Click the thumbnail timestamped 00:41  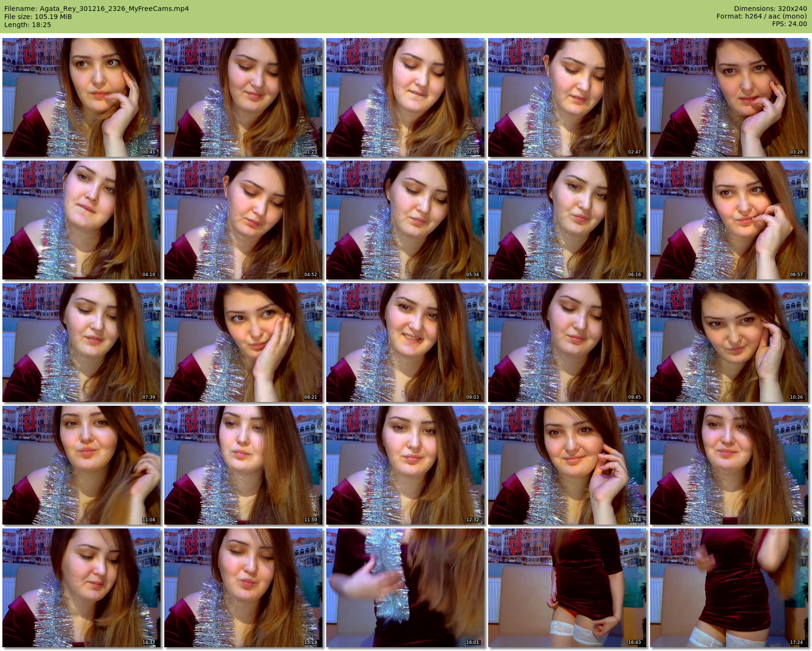(x=81, y=97)
